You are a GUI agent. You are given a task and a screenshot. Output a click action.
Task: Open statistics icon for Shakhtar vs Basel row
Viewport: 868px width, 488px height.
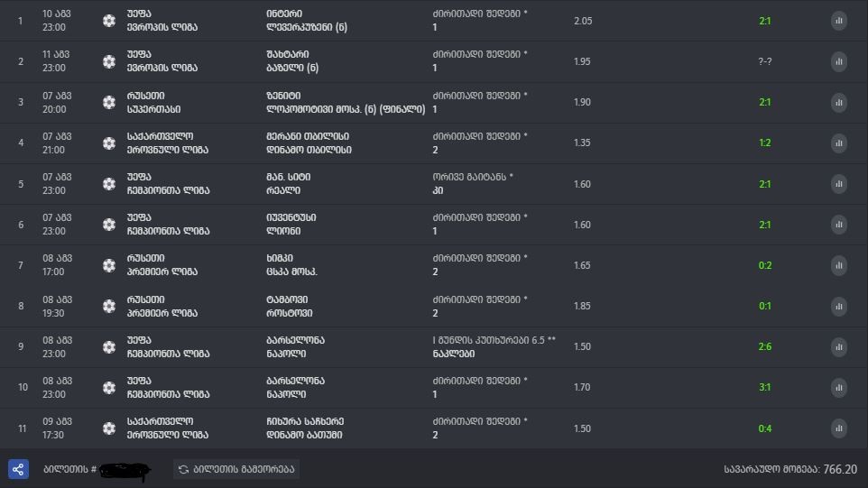[x=838, y=61]
